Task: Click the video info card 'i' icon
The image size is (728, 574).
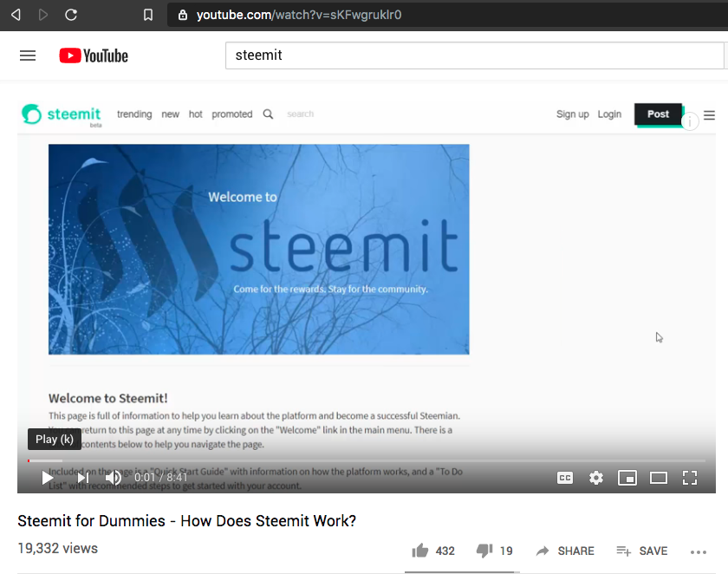Action: [690, 121]
